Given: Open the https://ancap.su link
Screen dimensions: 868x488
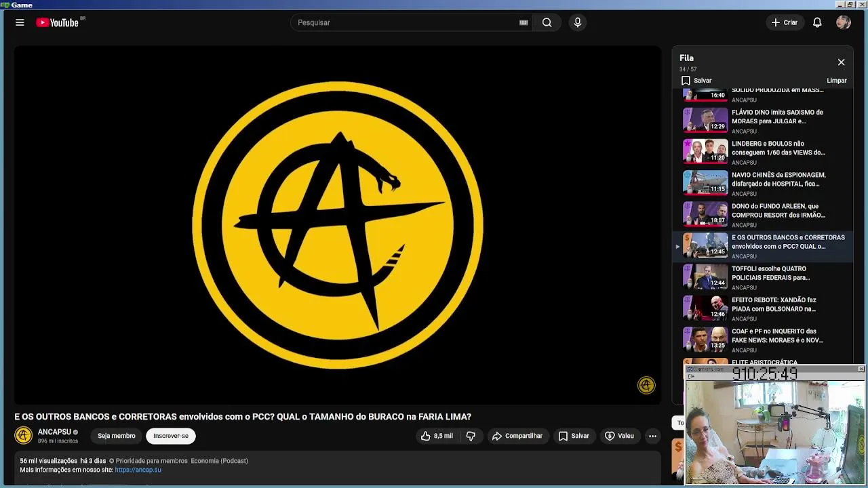Looking at the screenshot, I should point(138,470).
